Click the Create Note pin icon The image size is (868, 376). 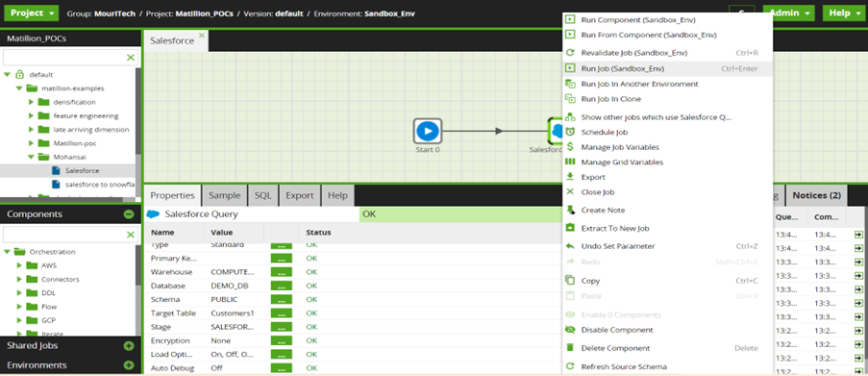pyautogui.click(x=570, y=210)
